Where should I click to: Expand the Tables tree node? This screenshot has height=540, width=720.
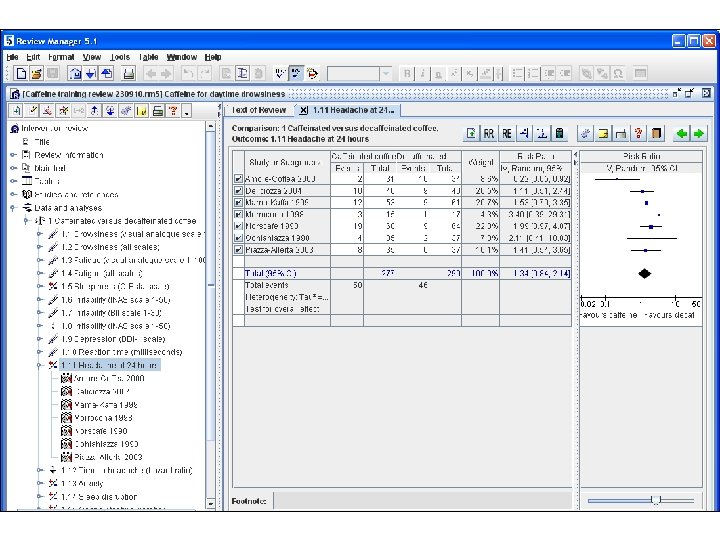click(13, 181)
